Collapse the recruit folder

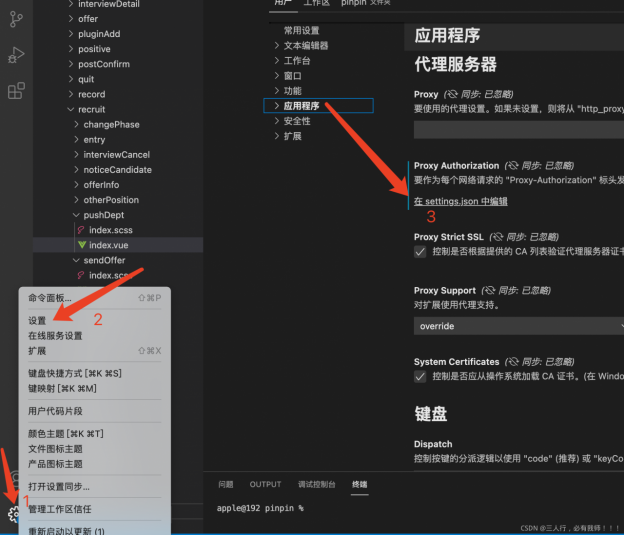pyautogui.click(x=91, y=109)
